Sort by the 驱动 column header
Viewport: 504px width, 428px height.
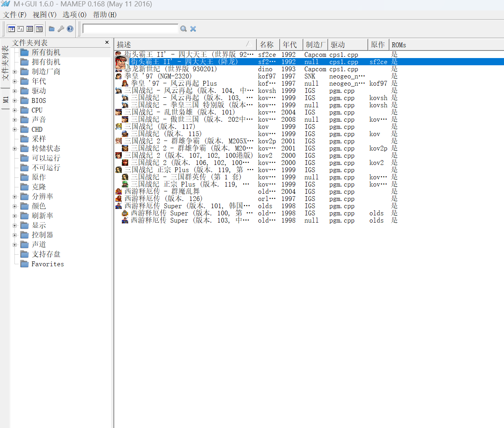348,44
